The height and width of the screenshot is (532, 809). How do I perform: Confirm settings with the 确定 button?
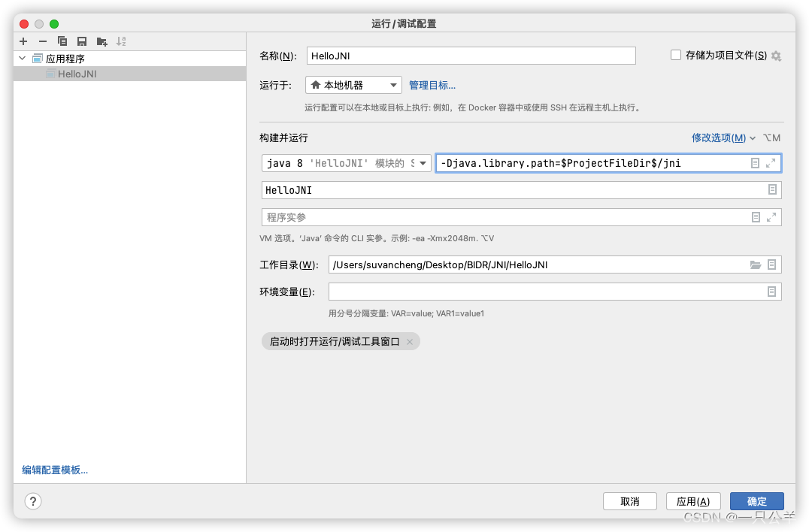coord(756,500)
